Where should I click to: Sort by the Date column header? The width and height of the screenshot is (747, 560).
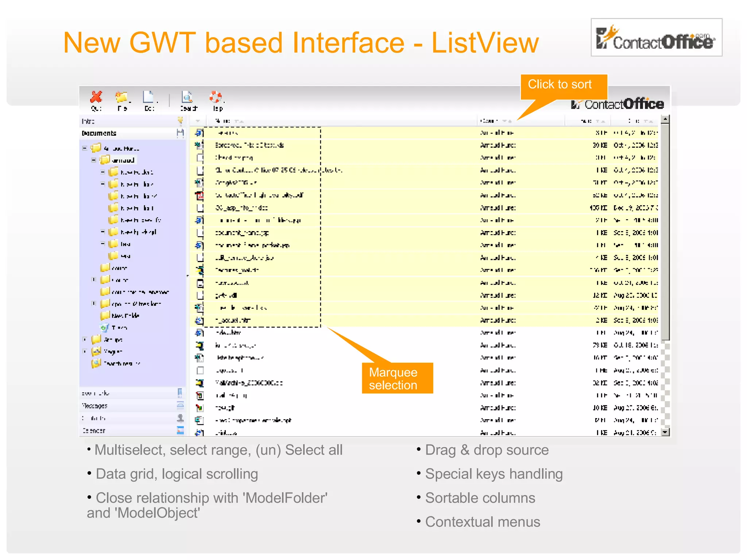click(x=635, y=121)
